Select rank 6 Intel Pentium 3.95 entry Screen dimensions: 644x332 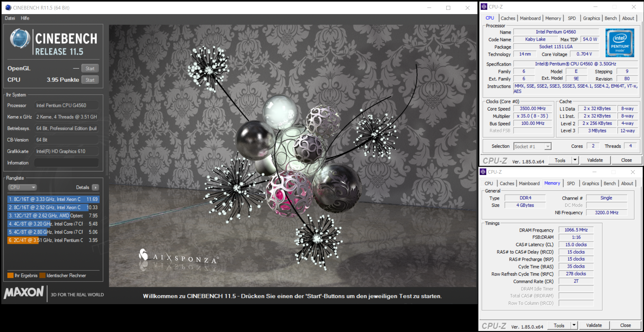click(x=53, y=240)
